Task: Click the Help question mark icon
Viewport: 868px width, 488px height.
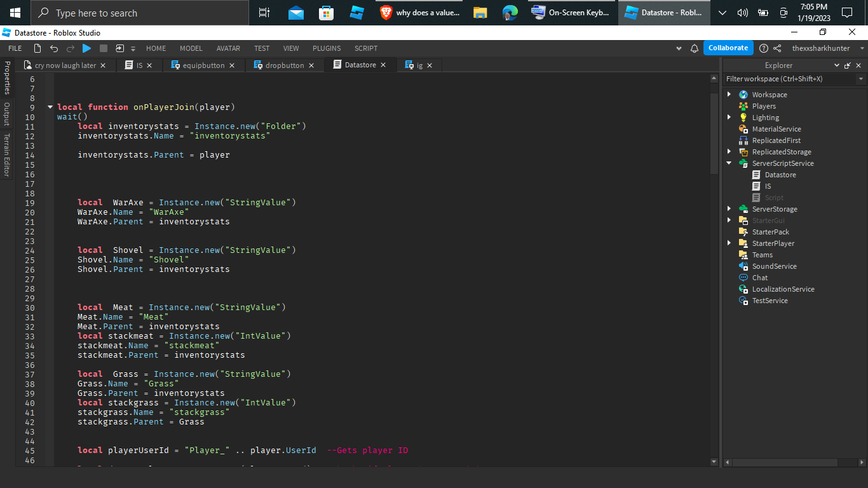Action: (763, 48)
